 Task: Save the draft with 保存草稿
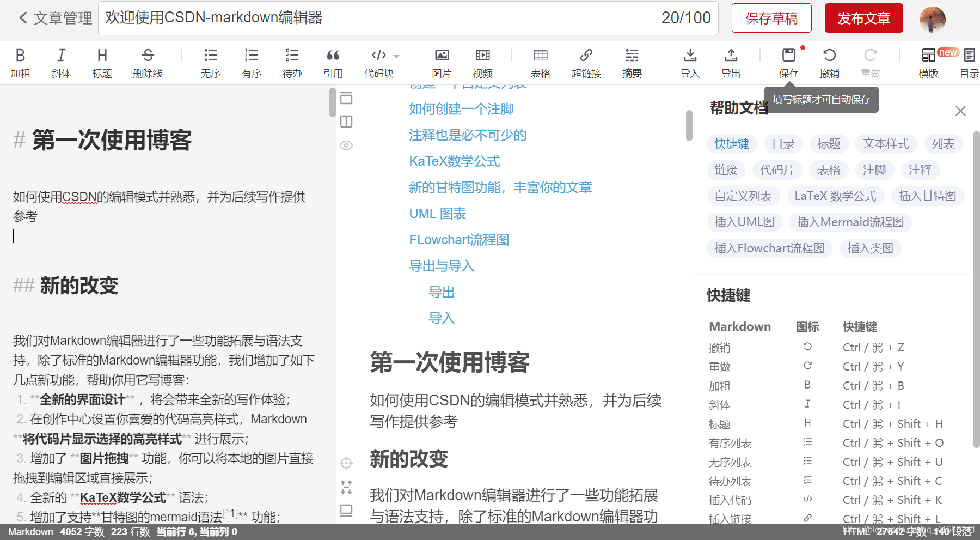(x=771, y=18)
